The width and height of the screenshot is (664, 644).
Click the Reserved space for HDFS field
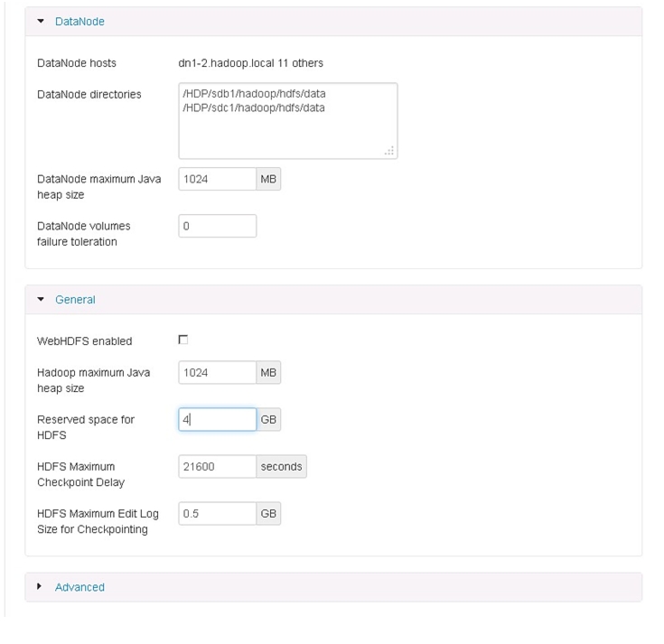217,420
